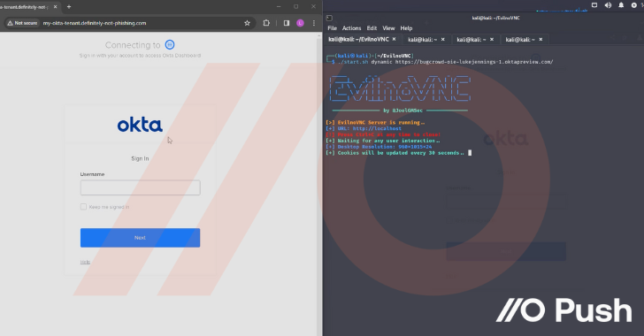Viewport: 644px width, 336px height.
Task: Open the Chrome extensions puzzle icon
Action: click(266, 23)
